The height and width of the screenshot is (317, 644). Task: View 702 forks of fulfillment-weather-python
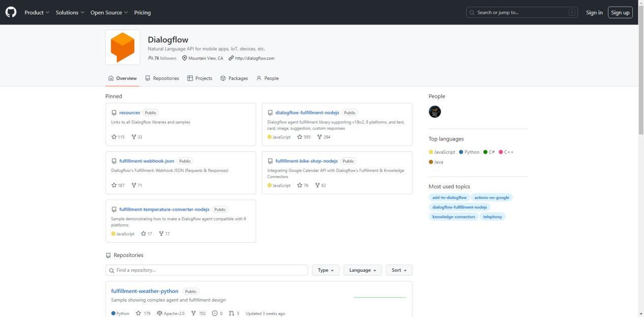click(x=198, y=313)
